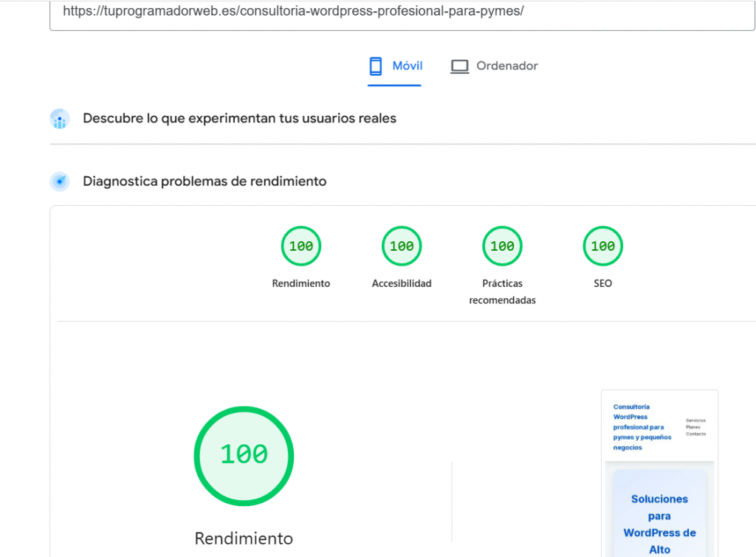This screenshot has height=557, width=756.
Task: Click the Rendimiento label under the large gauge
Action: tap(244, 539)
